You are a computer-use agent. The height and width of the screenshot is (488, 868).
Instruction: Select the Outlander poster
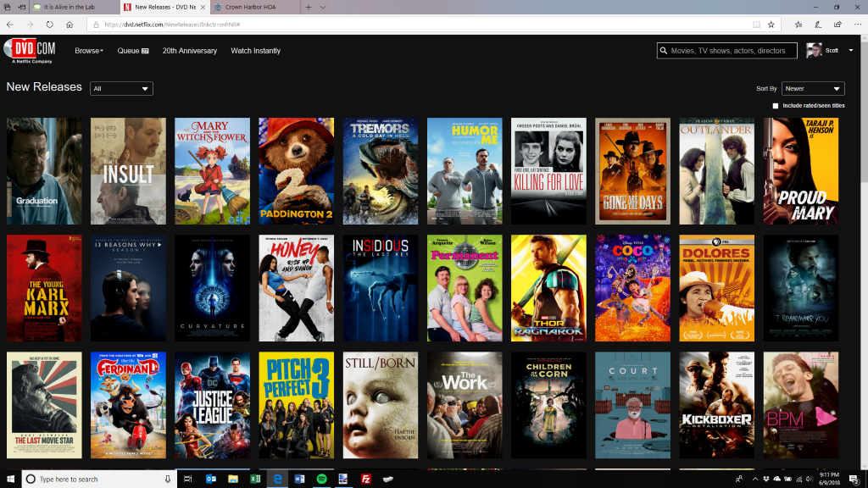(717, 171)
